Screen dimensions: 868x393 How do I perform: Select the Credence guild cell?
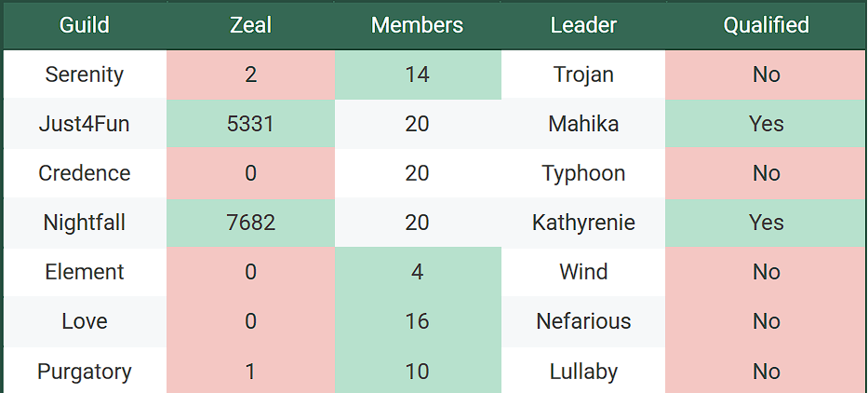coord(85,173)
